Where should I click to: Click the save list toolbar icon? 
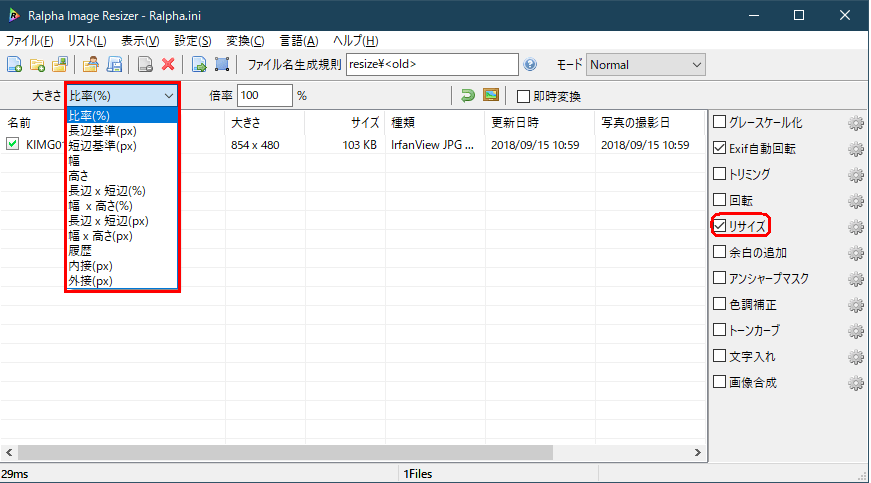click(114, 64)
